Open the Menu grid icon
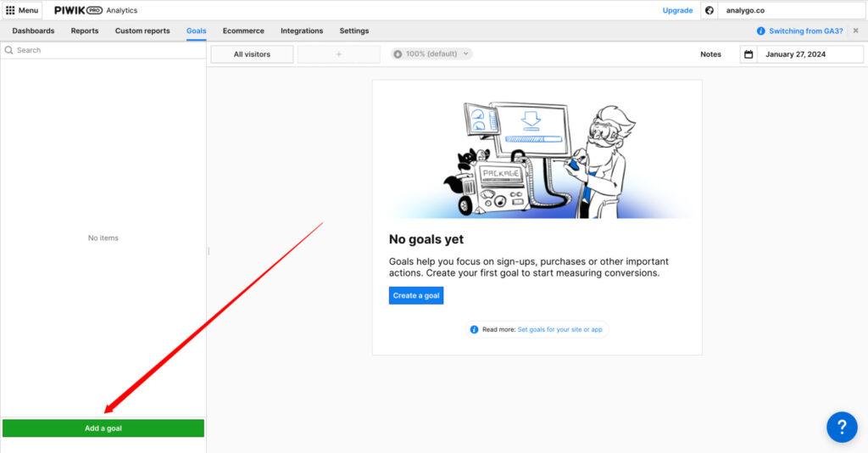Viewport: 868px width, 453px height. coord(10,10)
